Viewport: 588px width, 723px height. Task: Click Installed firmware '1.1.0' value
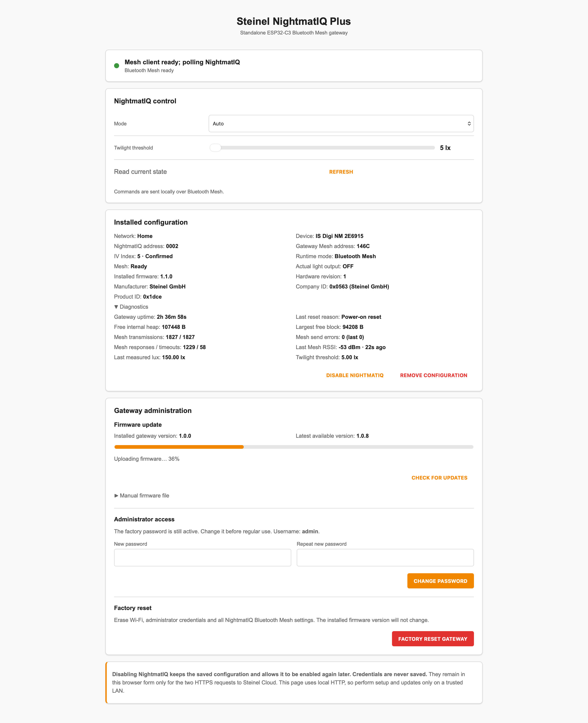(x=166, y=277)
